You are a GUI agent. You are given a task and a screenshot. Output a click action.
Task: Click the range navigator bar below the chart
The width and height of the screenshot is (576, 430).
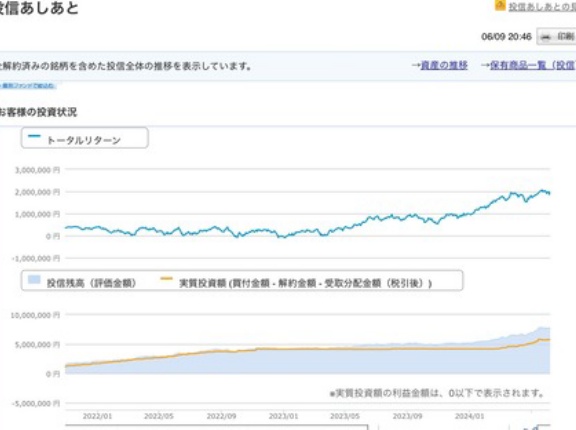(217, 427)
